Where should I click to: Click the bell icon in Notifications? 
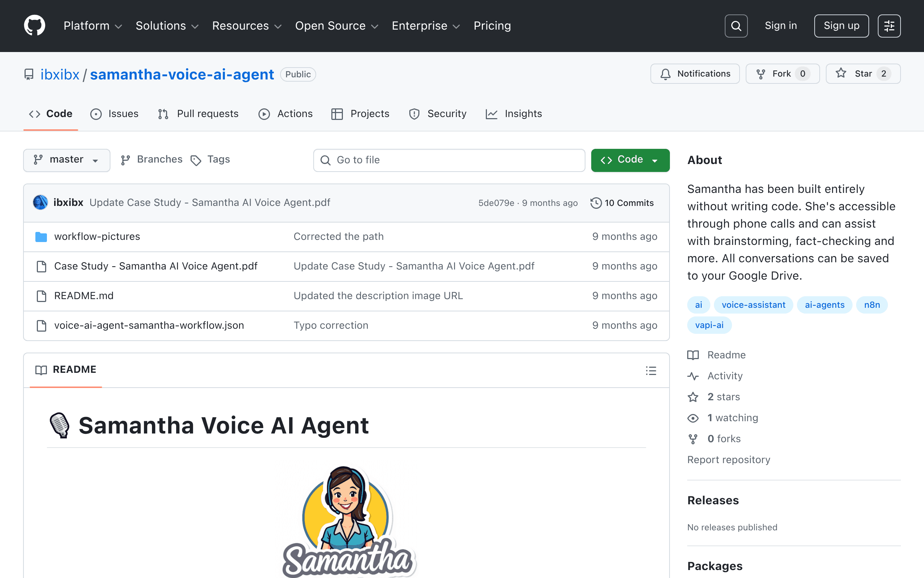point(666,74)
